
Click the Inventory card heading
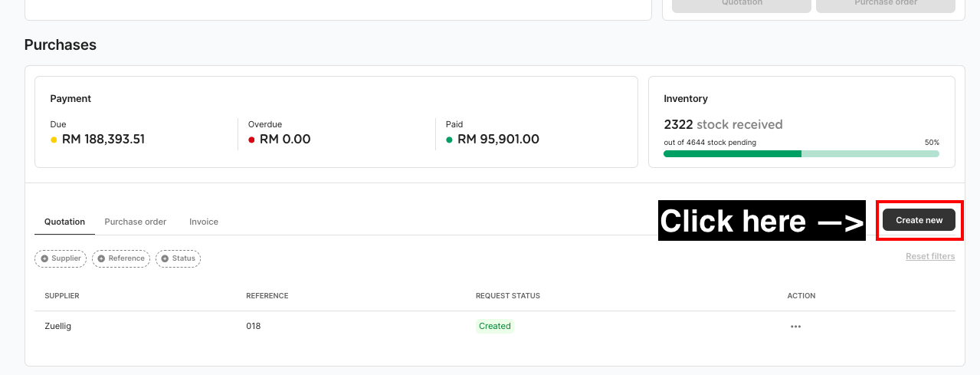686,99
